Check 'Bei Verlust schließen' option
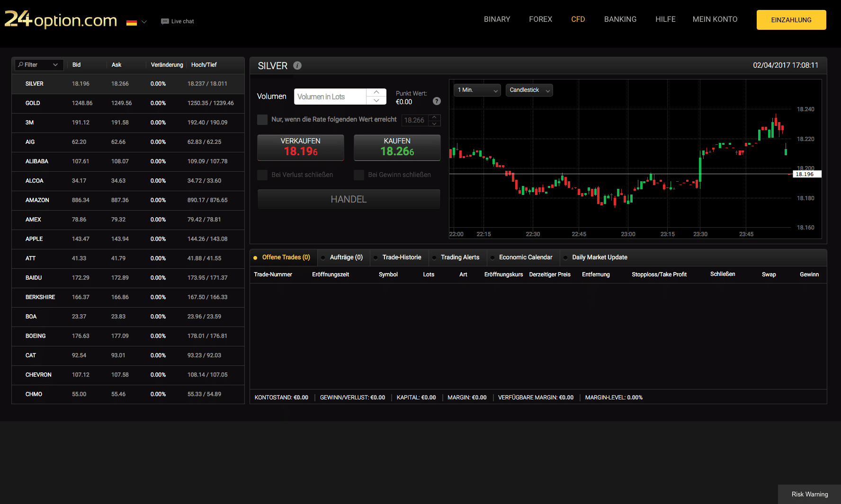 click(262, 175)
